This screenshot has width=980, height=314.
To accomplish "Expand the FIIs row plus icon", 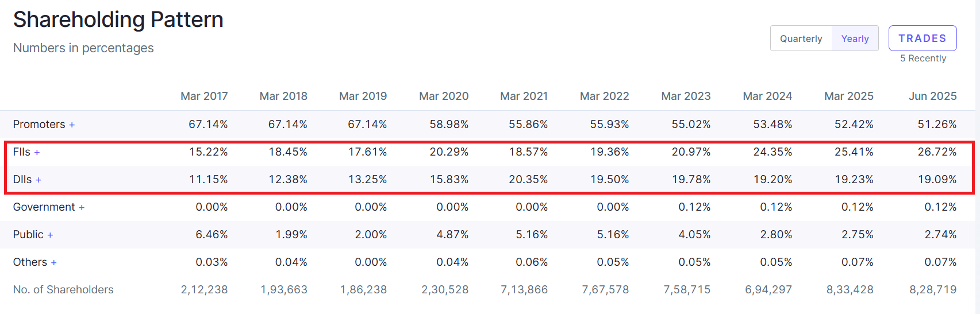I will click(37, 153).
